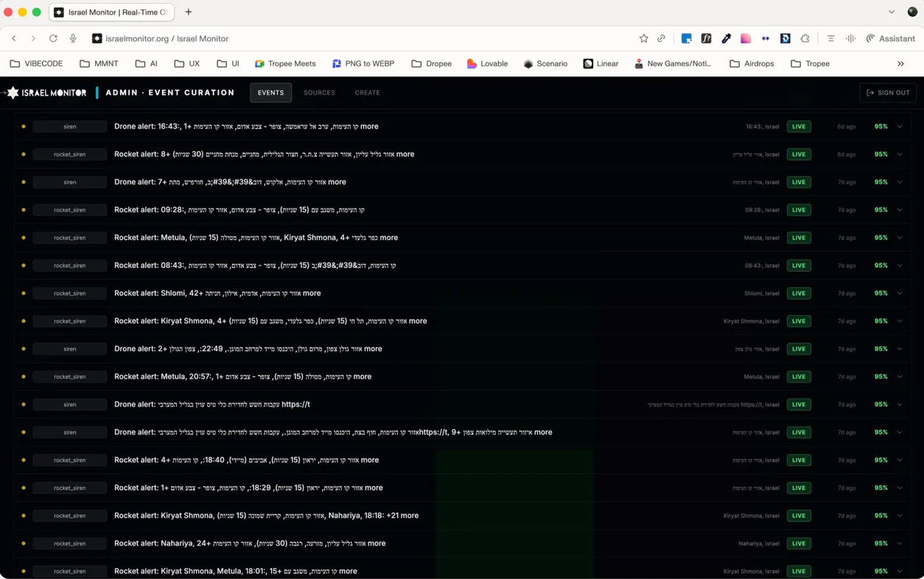Toggle LIVE badge on Rocket alert 08:43 row
The image size is (924, 579).
coord(799,265)
